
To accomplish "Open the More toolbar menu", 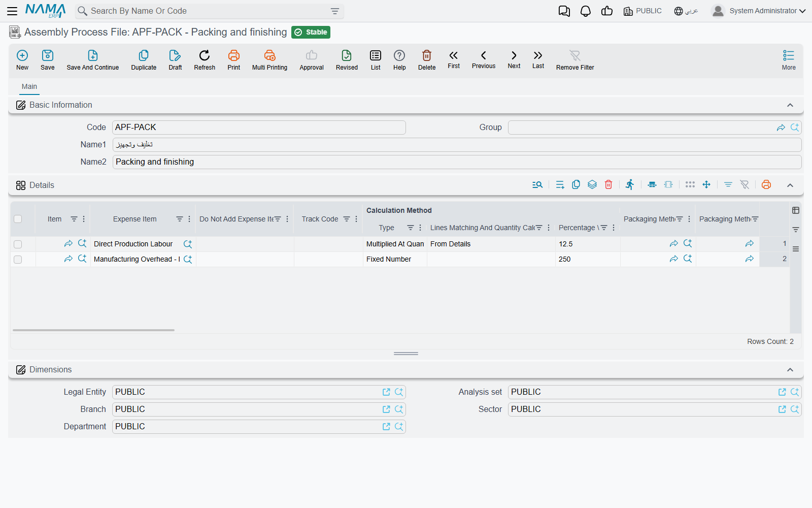I will pyautogui.click(x=789, y=60).
